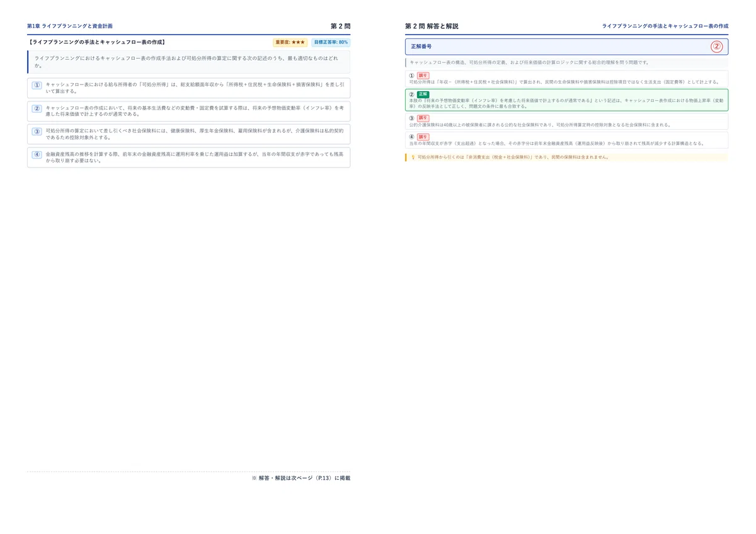Click option text about 差し引くべき社会保険料
Viewport: 756px width, 534px height.
(x=195, y=134)
